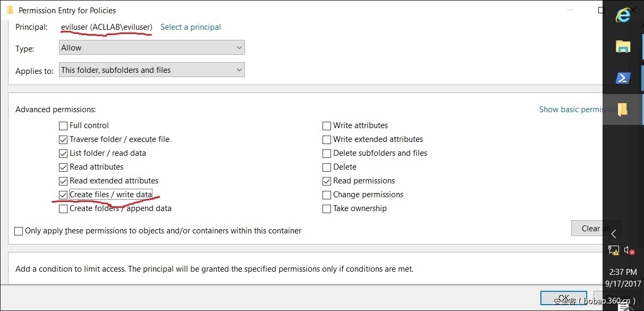
Task: Open File Explorer from the taskbar
Action: pos(623,47)
